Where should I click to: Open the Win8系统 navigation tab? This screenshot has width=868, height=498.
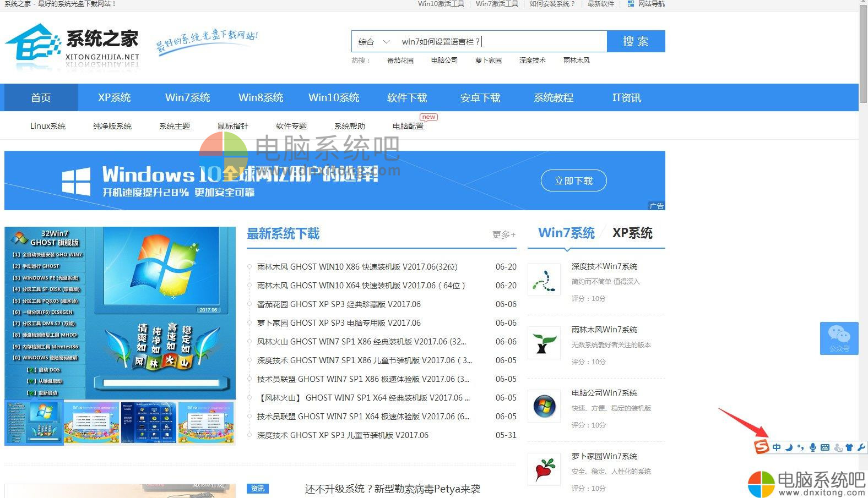pos(261,97)
